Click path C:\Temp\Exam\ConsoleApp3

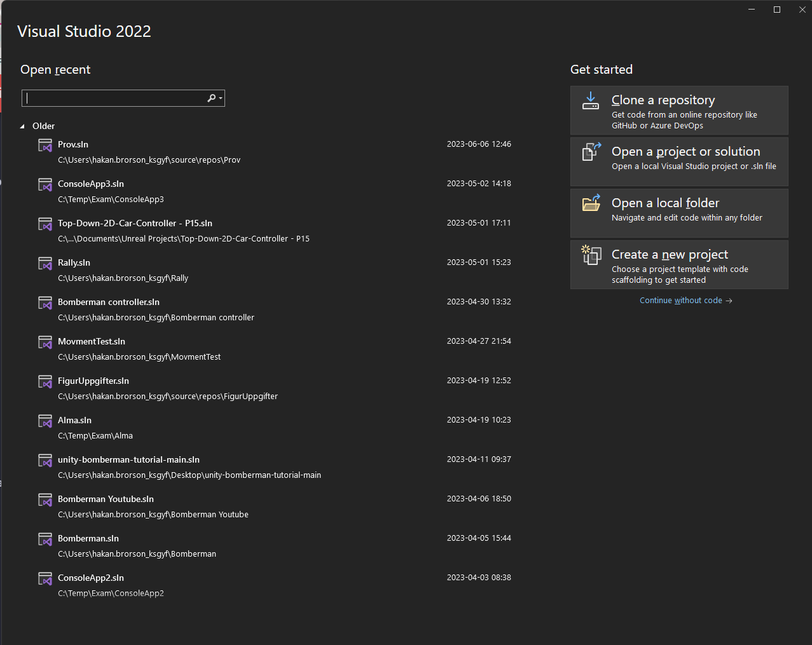click(x=111, y=200)
